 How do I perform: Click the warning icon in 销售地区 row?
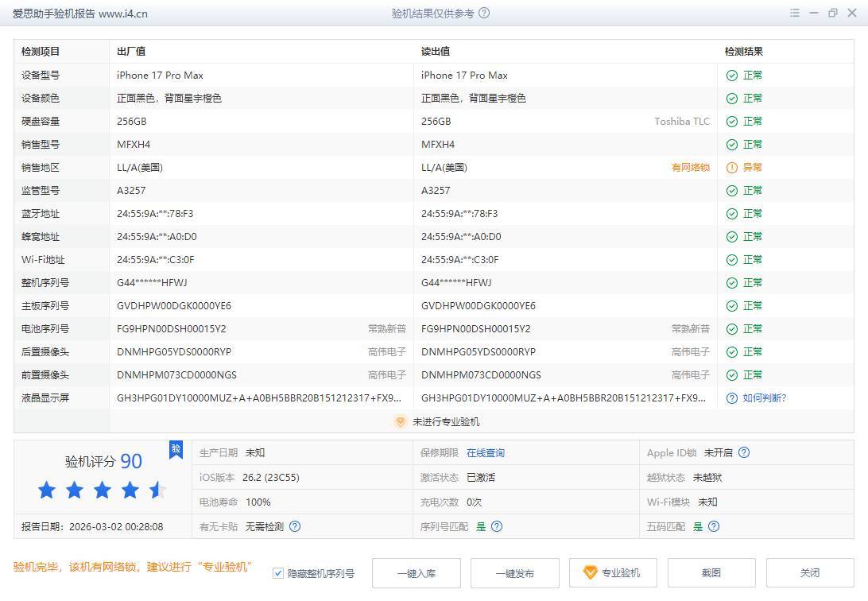click(x=731, y=168)
